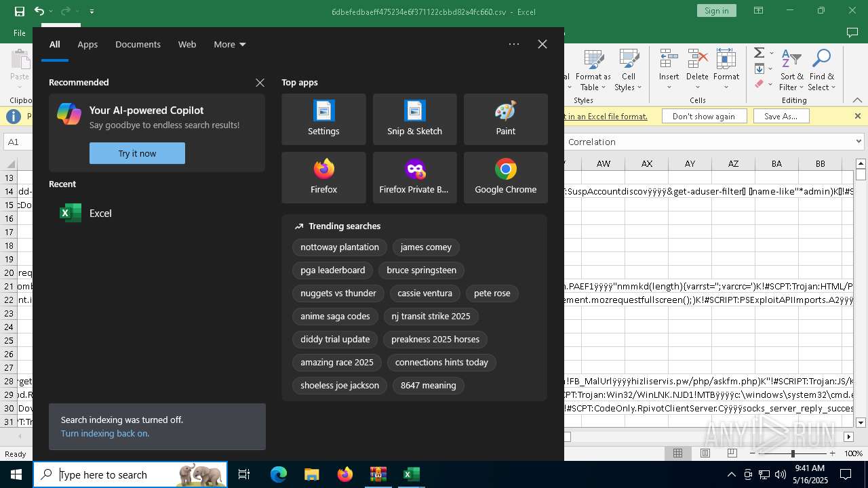Expand Excel formula bar chevron
This screenshot has width=868, height=488.
click(859, 142)
